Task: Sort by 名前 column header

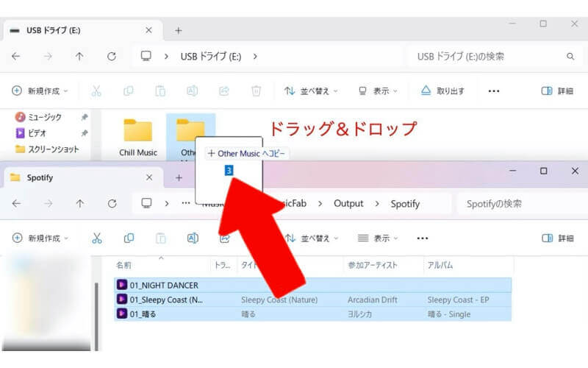Action: 123,265
